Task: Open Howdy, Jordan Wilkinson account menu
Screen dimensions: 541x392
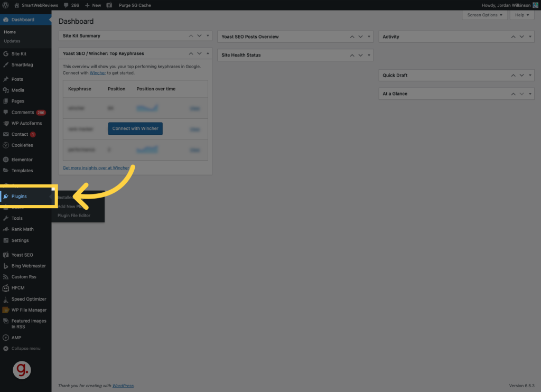Action: pyautogui.click(x=506, y=5)
